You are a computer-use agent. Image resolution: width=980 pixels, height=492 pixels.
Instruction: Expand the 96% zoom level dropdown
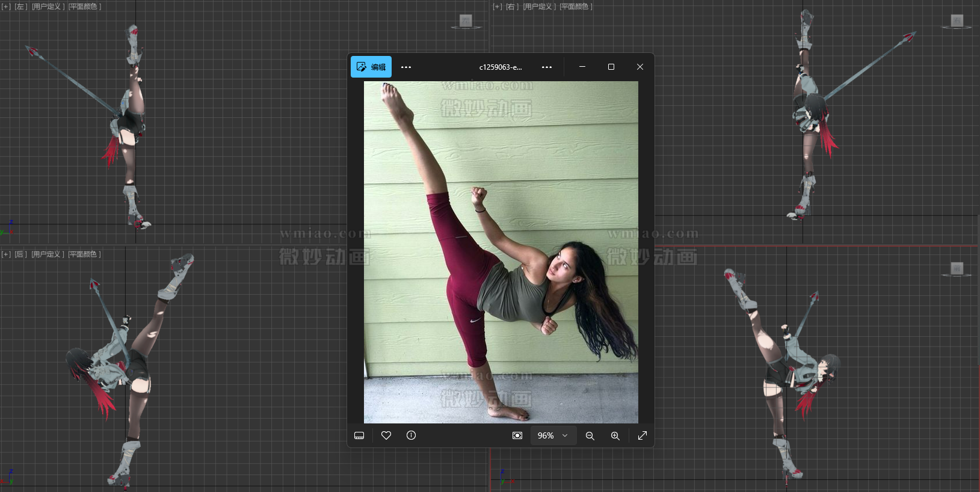(553, 435)
